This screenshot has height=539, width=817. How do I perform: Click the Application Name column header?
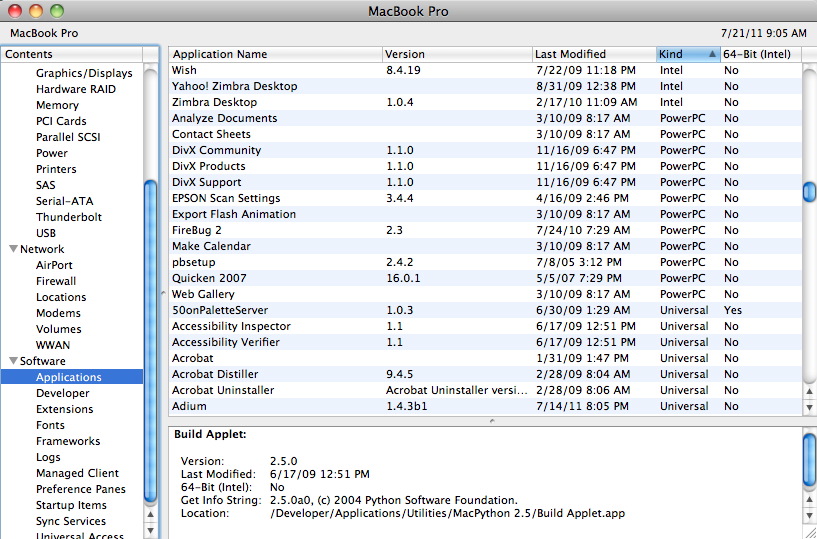[x=275, y=54]
